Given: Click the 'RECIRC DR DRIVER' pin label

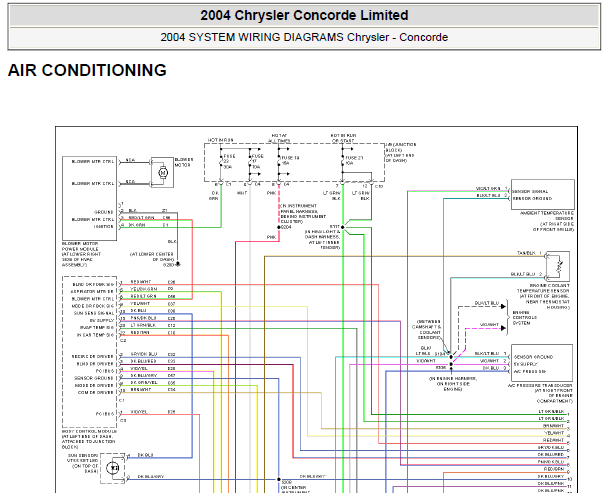Looking at the screenshot, I should 93,357.
